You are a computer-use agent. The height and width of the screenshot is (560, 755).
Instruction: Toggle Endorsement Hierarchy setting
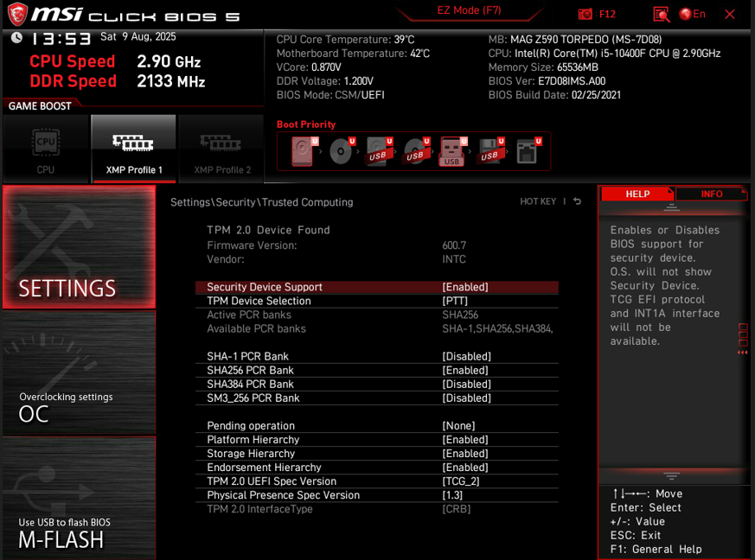377,468
